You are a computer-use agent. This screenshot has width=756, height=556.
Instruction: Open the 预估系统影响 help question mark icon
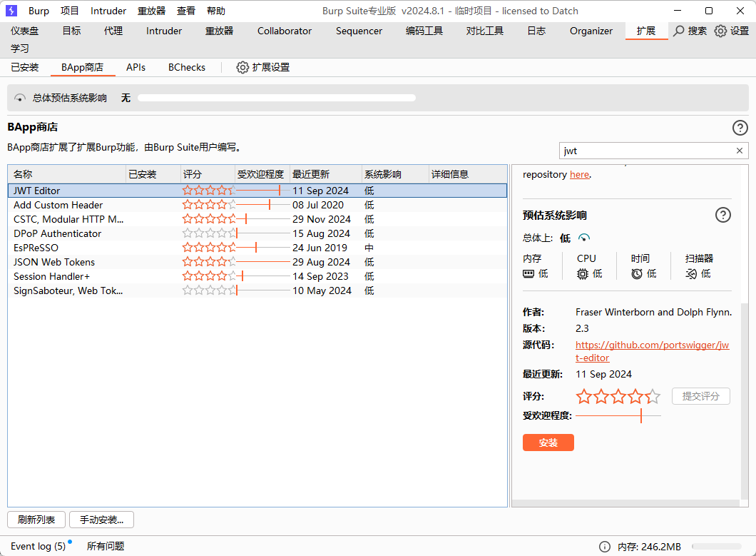point(722,215)
